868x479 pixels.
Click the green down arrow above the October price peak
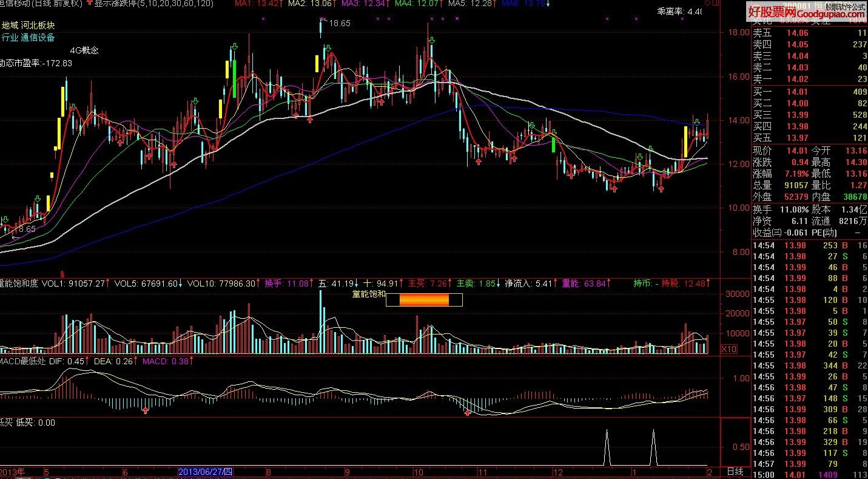click(x=431, y=41)
